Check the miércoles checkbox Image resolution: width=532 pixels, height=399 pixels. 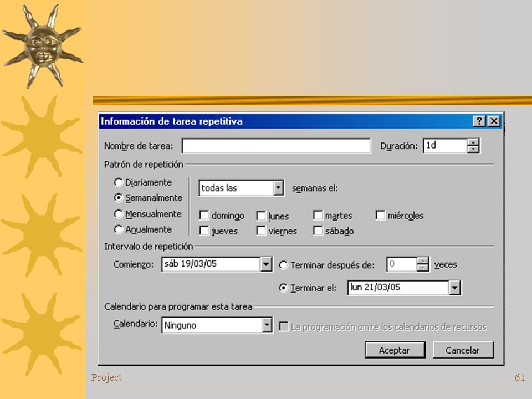[381, 215]
